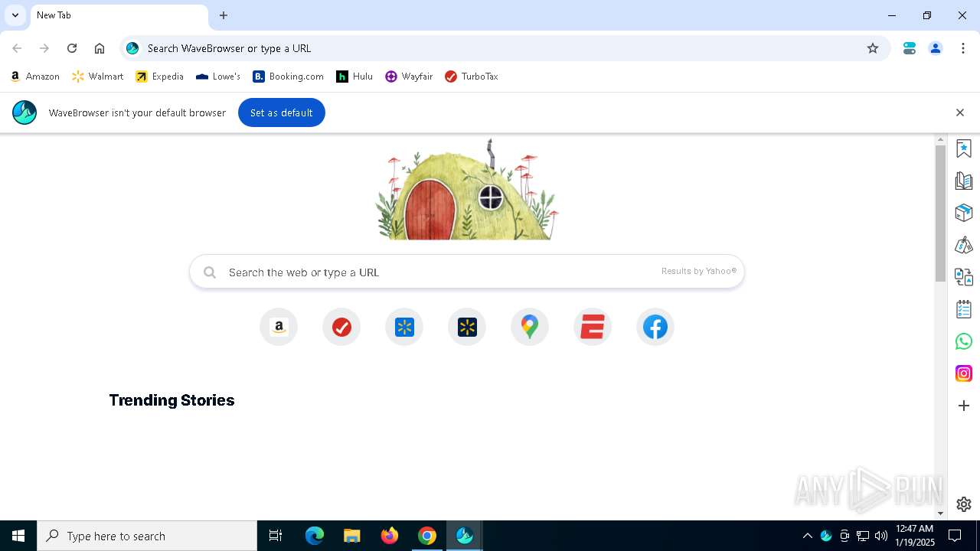
Task: Open Instagram from the sidebar
Action: click(964, 373)
